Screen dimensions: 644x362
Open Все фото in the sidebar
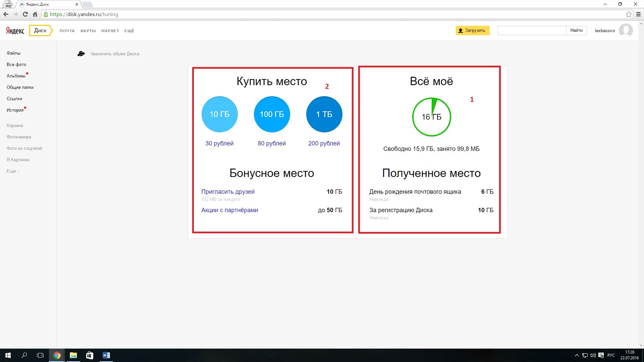point(16,64)
